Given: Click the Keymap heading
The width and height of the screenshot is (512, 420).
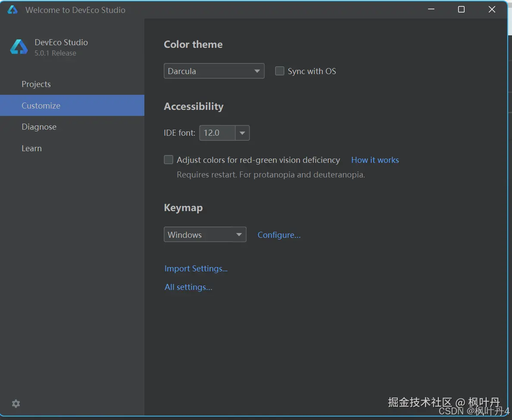Looking at the screenshot, I should [183, 208].
